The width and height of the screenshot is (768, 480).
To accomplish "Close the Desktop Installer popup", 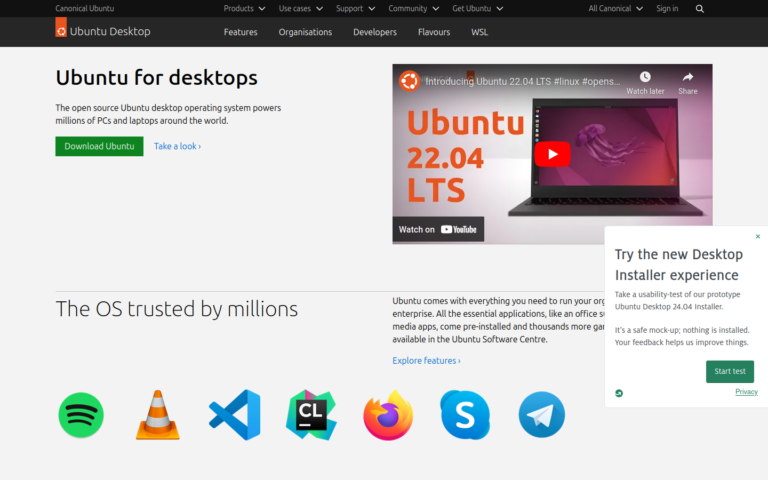I will (758, 237).
